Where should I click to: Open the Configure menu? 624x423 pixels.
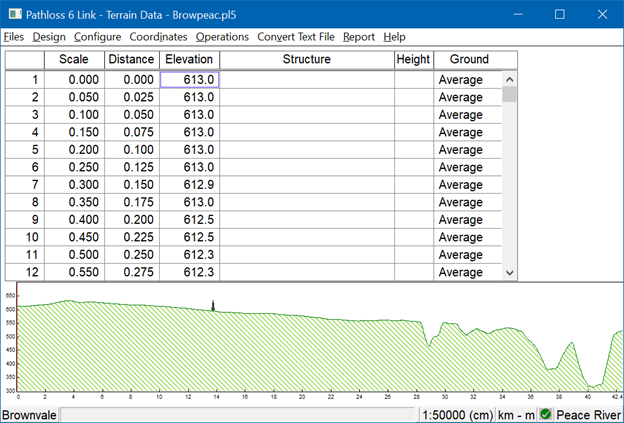pos(97,37)
